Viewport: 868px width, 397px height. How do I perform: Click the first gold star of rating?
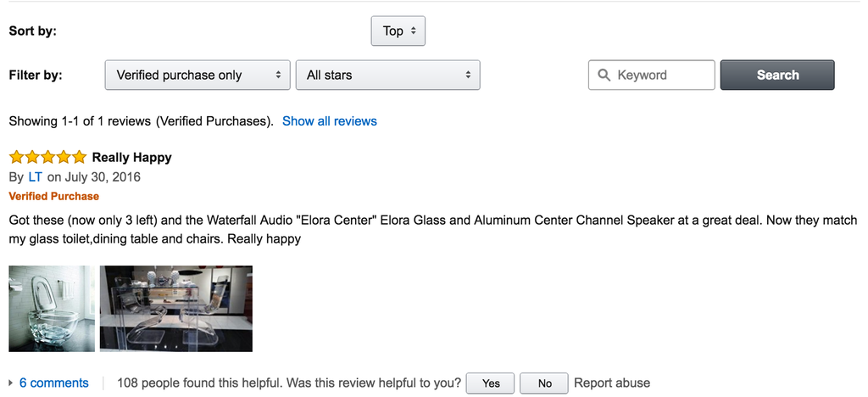tap(17, 157)
